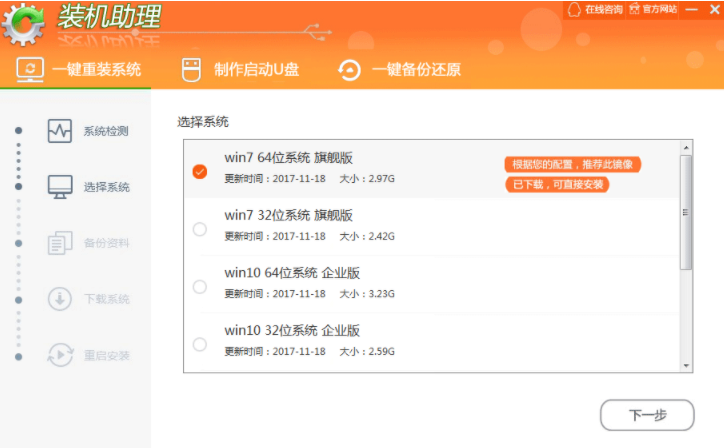This screenshot has width=724, height=448.
Task: Visit 官方网站 official website
Action: pos(651,9)
